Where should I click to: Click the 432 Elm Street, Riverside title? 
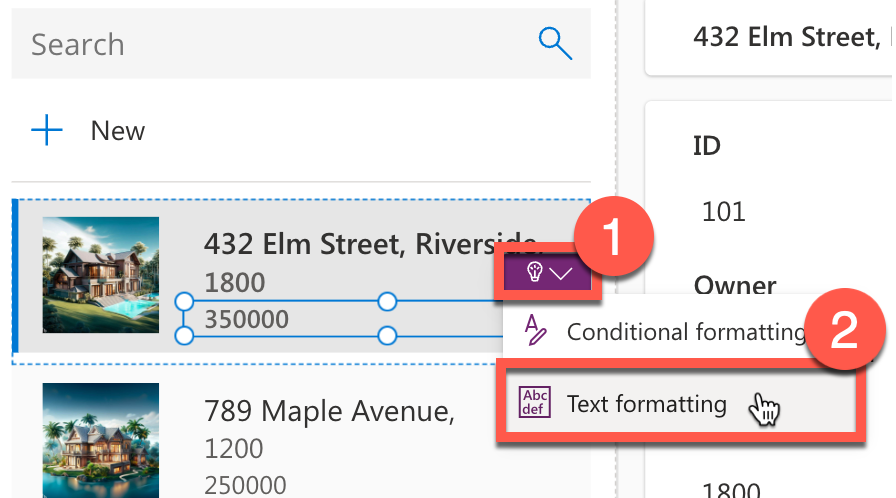pos(370,244)
